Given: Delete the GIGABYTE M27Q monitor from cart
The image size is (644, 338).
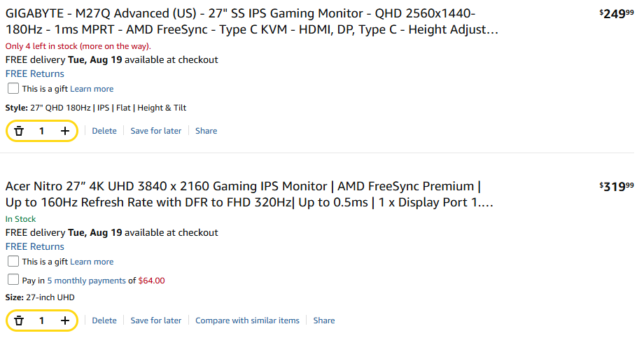Looking at the screenshot, I should click(104, 131).
